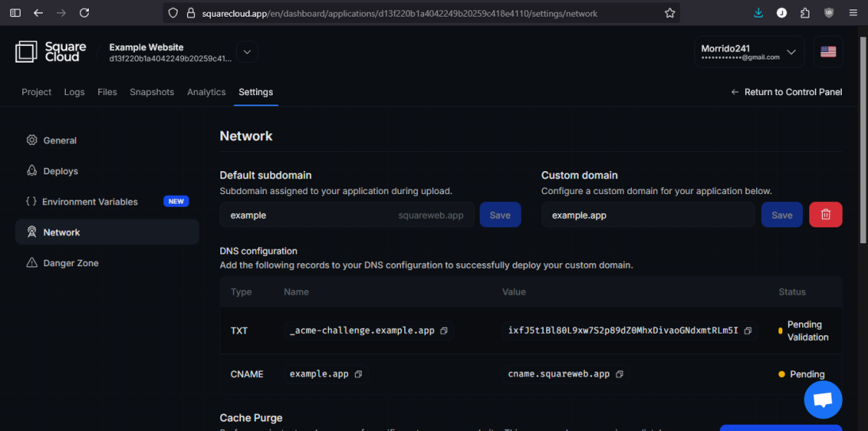868x431 pixels.
Task: Open the browser hamburger menu
Action: coord(852,13)
